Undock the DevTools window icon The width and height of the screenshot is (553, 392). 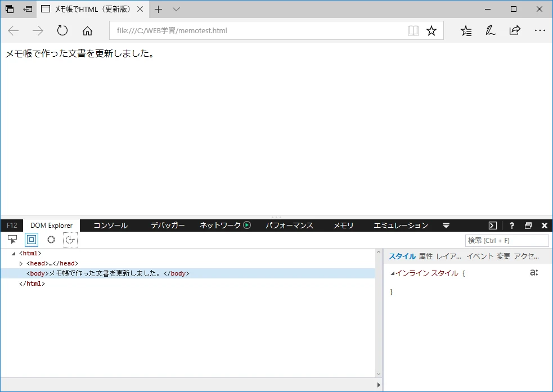[528, 226]
